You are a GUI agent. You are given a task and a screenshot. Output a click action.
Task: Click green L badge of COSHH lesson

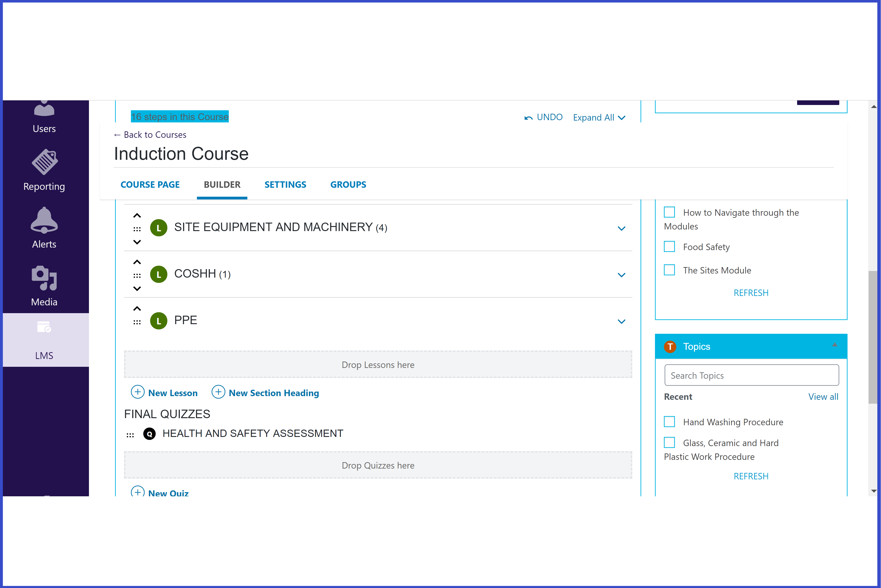tap(159, 274)
